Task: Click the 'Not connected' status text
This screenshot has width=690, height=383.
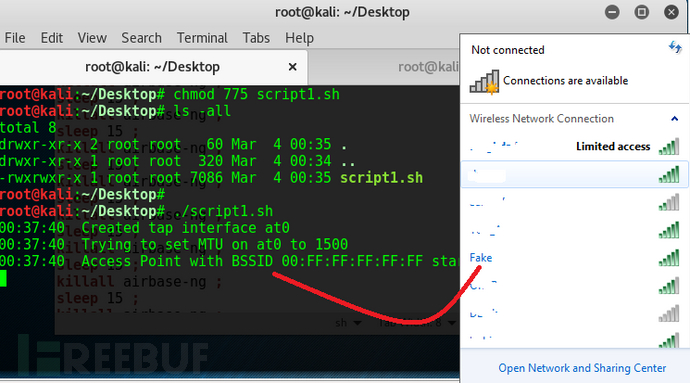Action: [x=508, y=50]
